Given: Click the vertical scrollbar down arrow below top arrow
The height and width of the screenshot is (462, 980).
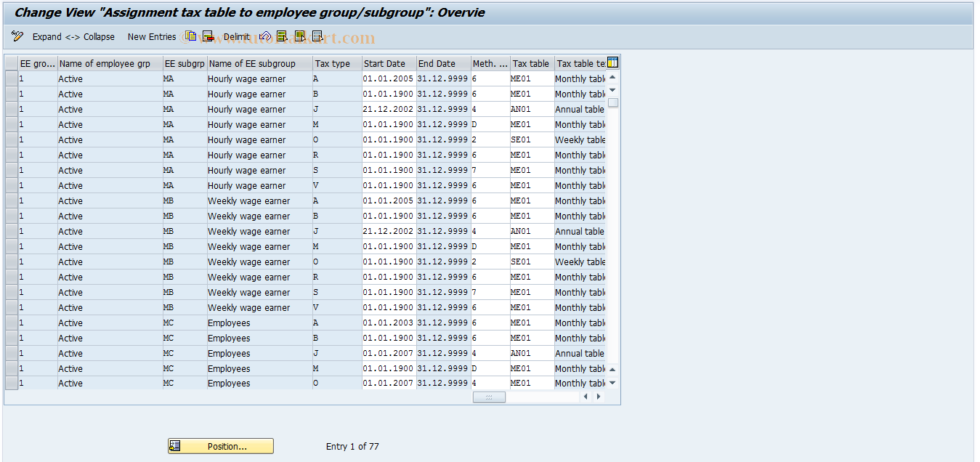Looking at the screenshot, I should point(612,89).
